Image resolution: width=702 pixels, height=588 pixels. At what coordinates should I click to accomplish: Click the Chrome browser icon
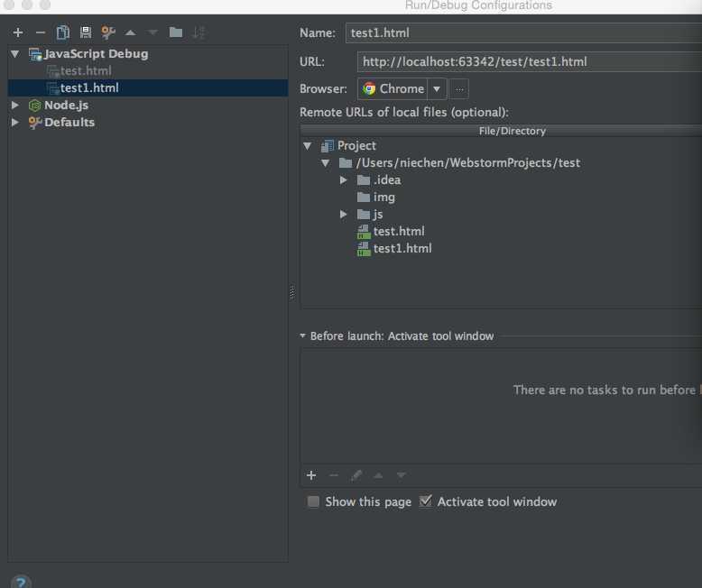(x=369, y=88)
